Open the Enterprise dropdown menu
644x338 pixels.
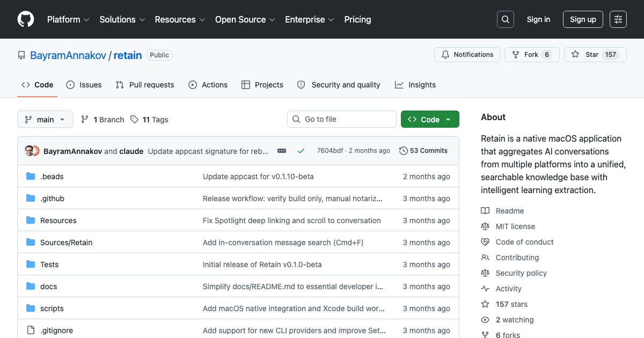click(310, 19)
